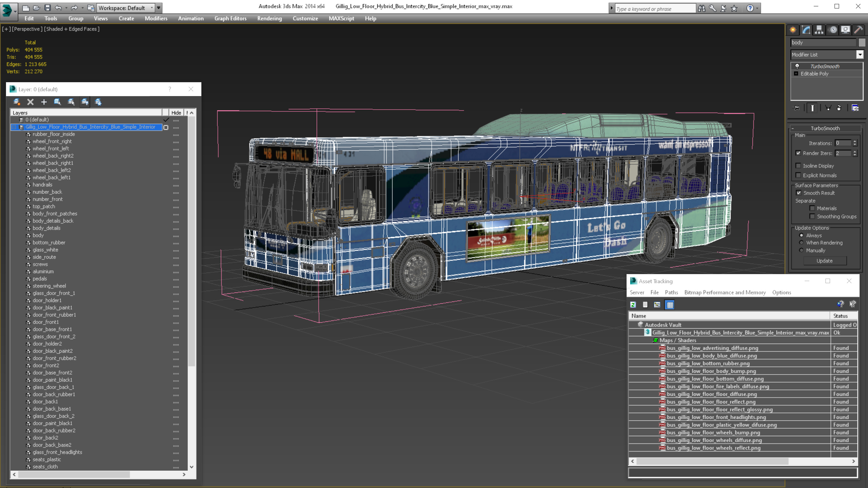Toggle the Render Iters checkbox
Screen dimensions: 868x488
click(x=798, y=153)
